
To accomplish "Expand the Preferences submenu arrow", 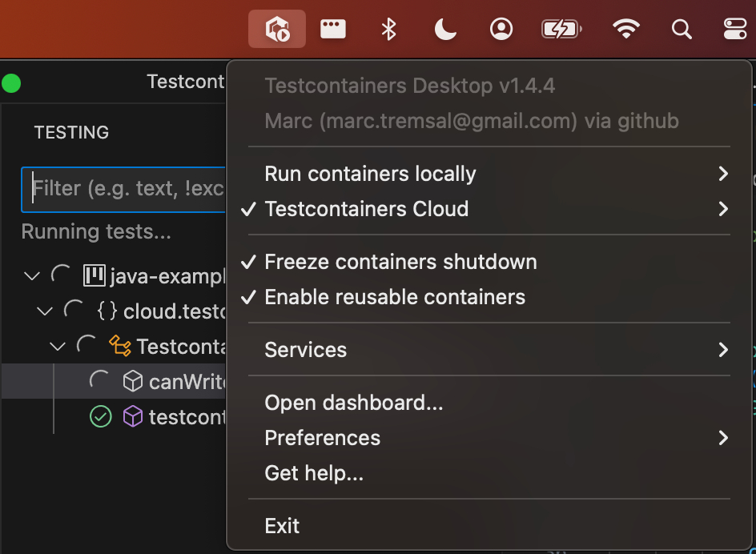I will click(722, 438).
